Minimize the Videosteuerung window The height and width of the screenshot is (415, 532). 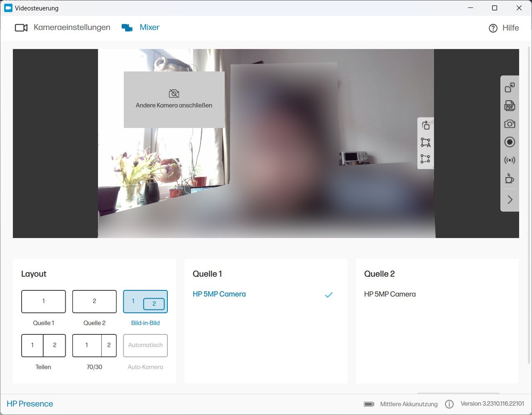470,8
